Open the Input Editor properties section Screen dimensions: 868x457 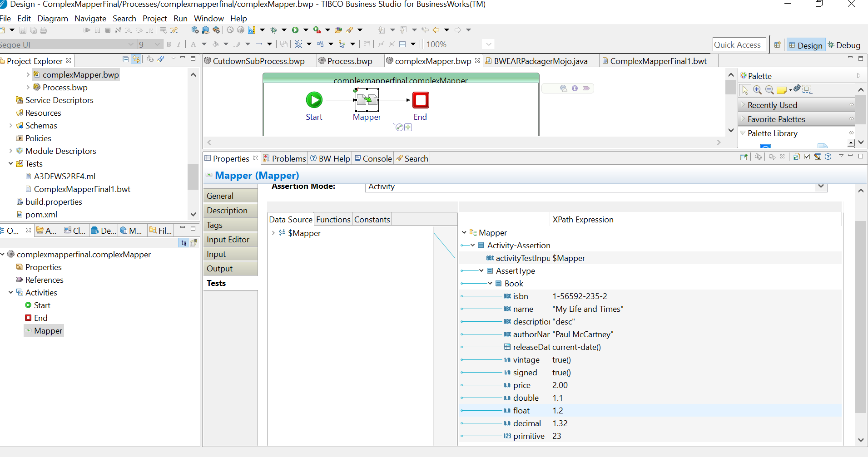pos(230,240)
